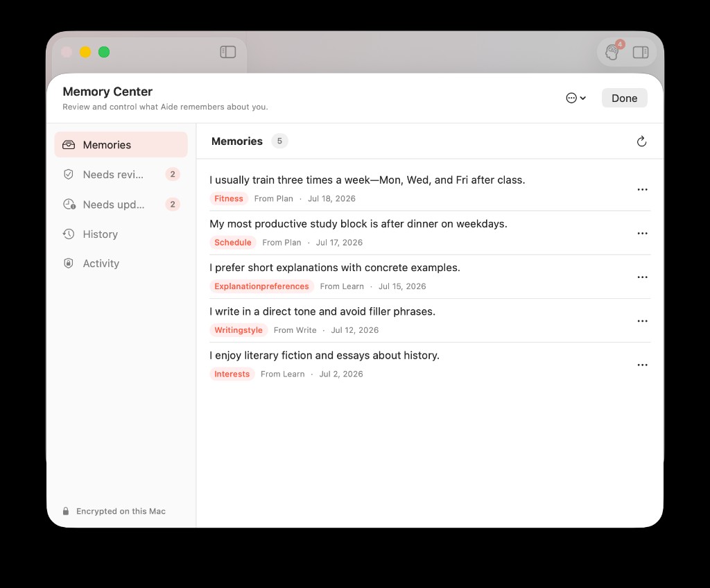Click the clock Needs update icon
Viewport: 710px width, 588px height.
tap(69, 205)
